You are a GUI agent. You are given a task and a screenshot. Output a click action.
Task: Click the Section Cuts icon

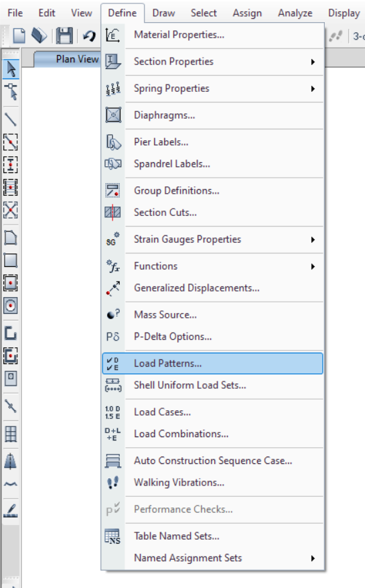click(113, 213)
